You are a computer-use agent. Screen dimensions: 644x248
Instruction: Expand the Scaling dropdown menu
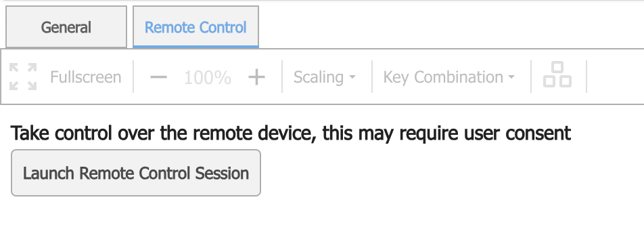tap(325, 77)
